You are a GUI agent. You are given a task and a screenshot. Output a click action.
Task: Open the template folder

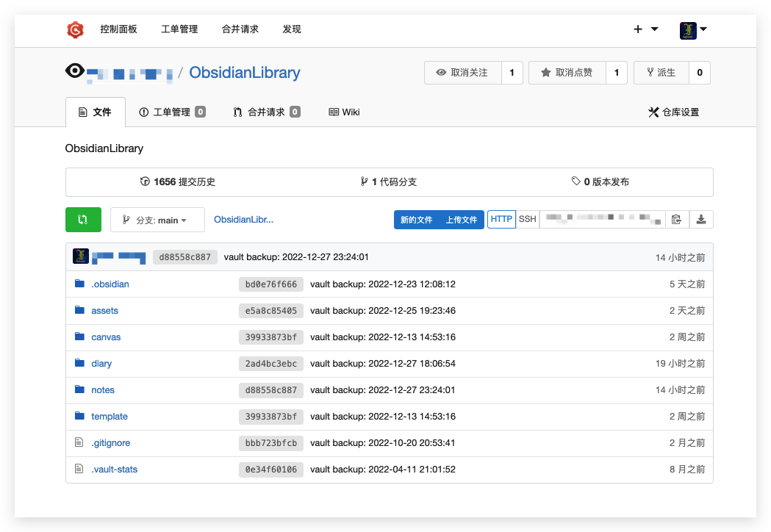click(110, 417)
